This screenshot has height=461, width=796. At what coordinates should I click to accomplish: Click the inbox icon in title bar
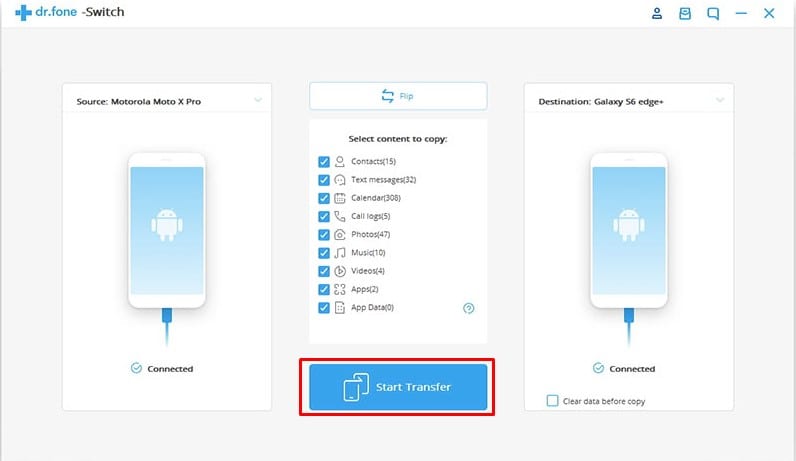[685, 13]
